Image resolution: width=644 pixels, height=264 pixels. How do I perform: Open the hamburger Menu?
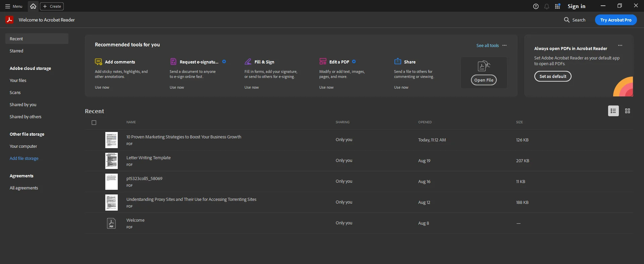(14, 6)
